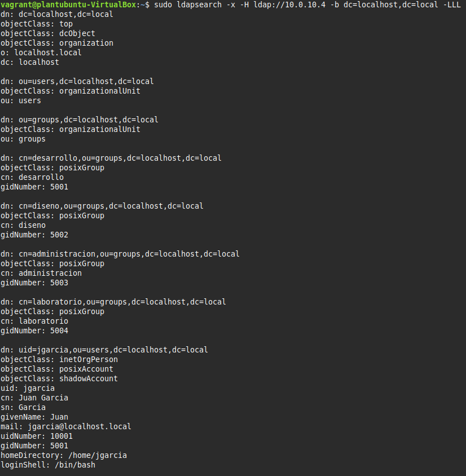Screen dimensions: 466x476
Task: Click the 'cn: administracion' line
Action: [41, 273]
